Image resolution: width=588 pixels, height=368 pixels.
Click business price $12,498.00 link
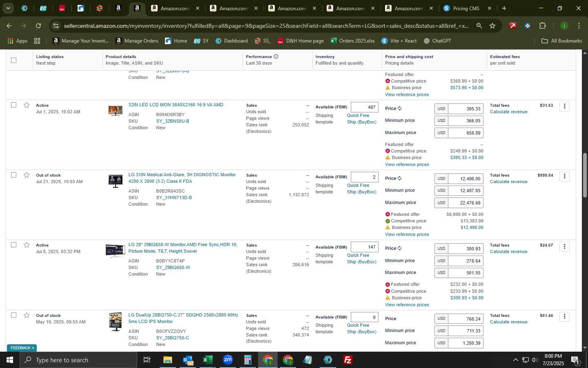[472, 227]
